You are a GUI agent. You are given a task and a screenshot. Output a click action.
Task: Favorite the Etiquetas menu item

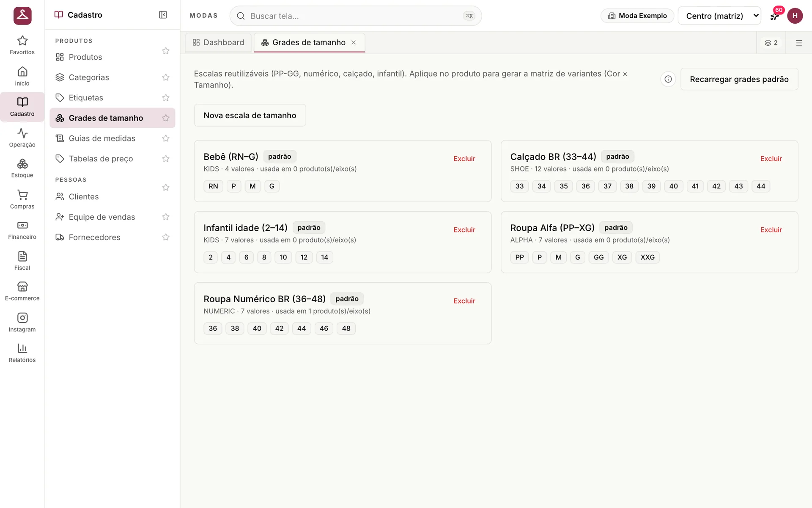tap(166, 98)
